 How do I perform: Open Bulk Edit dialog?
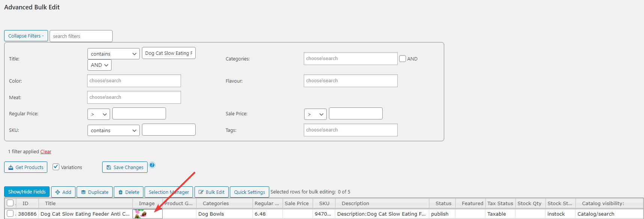[x=211, y=192]
